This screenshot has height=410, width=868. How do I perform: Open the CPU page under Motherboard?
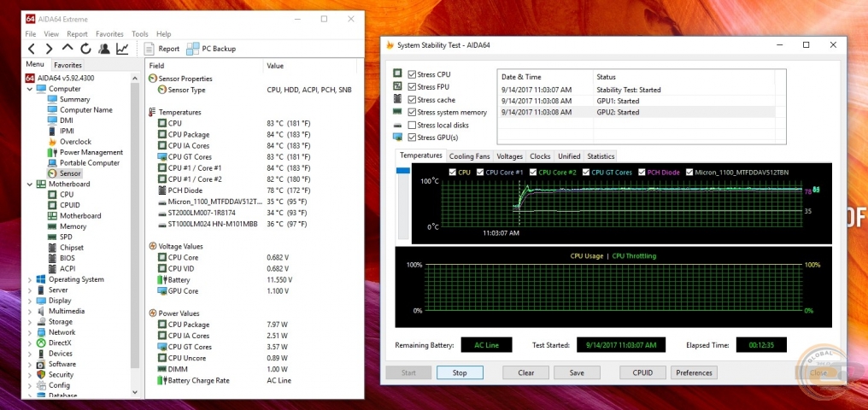pos(66,195)
